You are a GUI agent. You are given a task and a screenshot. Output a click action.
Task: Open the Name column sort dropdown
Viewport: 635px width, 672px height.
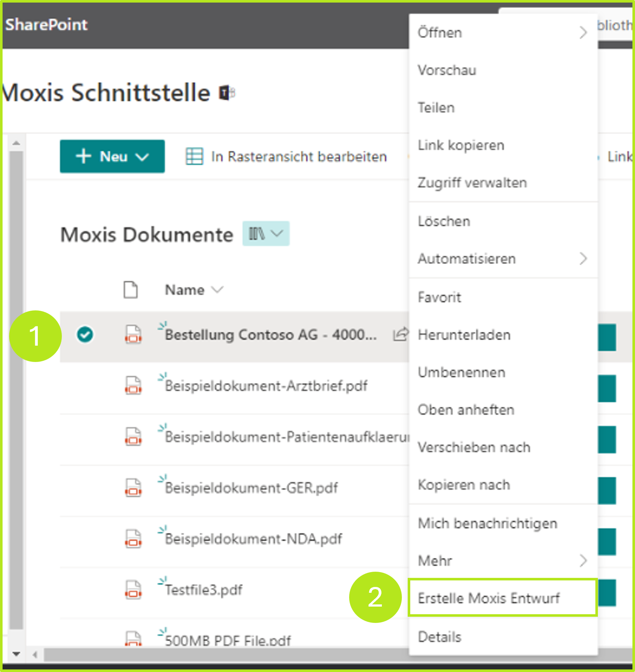point(219,290)
